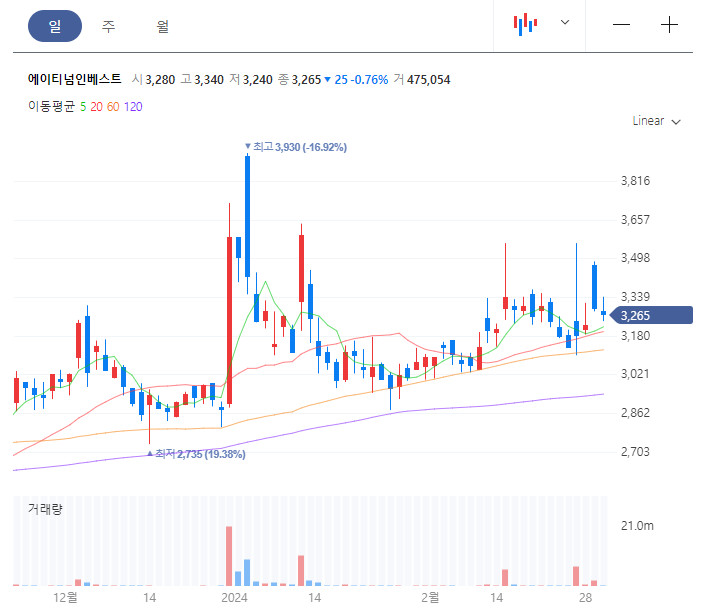Toggle the 20-day moving average line
Viewport: 705px width, 616px height.
pyautogui.click(x=96, y=107)
